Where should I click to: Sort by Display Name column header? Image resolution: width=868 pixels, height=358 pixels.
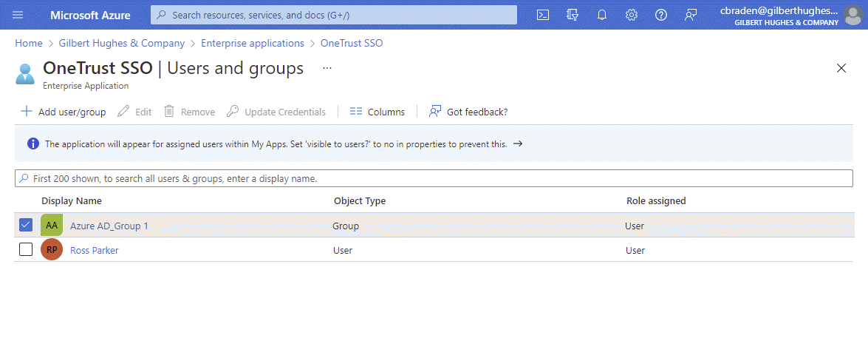(72, 200)
